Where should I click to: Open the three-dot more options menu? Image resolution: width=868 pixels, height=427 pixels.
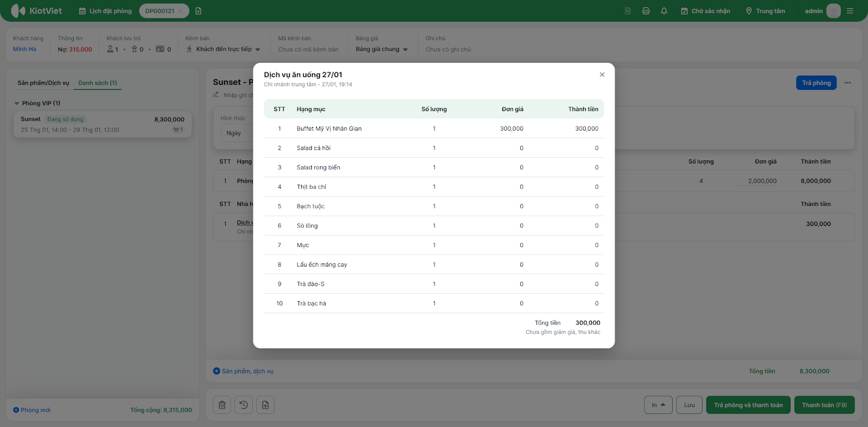(x=847, y=83)
